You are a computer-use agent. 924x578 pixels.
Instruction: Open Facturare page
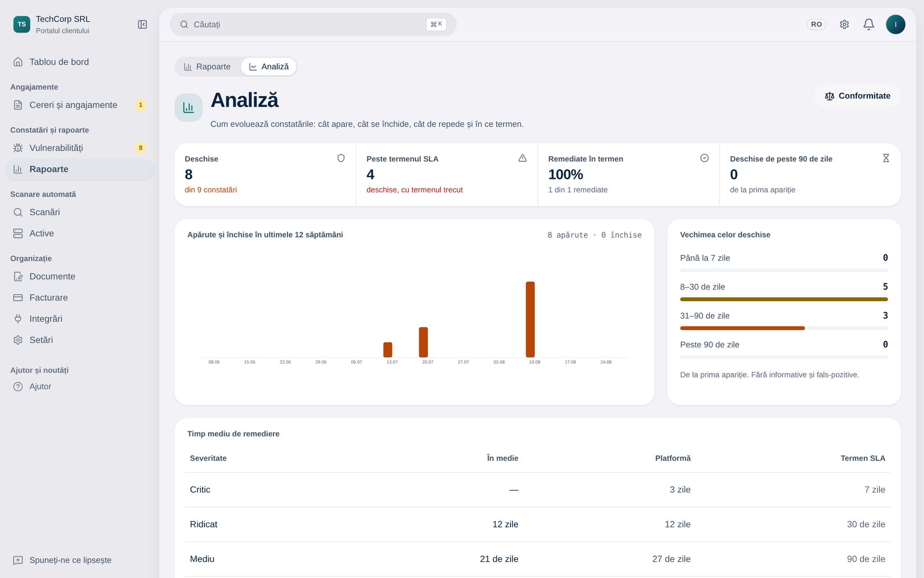[80, 298]
